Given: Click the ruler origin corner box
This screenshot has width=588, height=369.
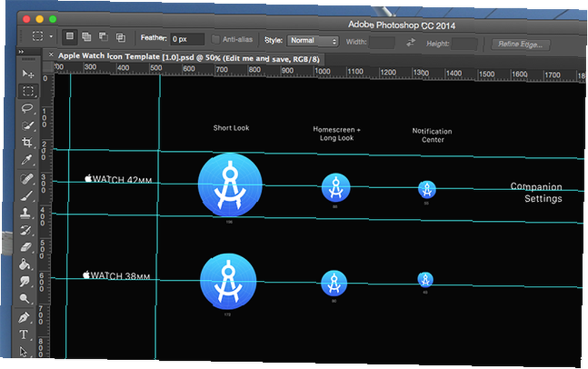Looking at the screenshot, I should tap(48, 67).
